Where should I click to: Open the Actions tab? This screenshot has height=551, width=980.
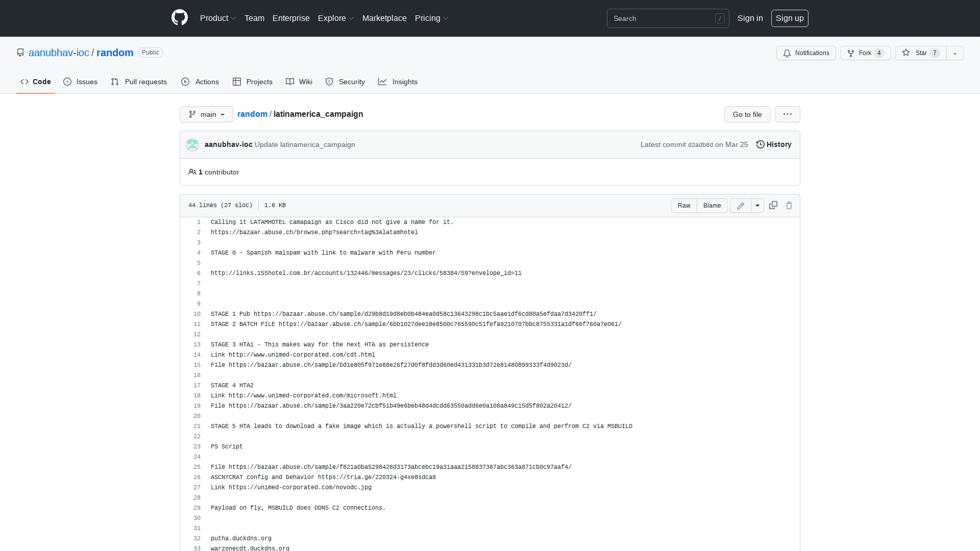200,82
